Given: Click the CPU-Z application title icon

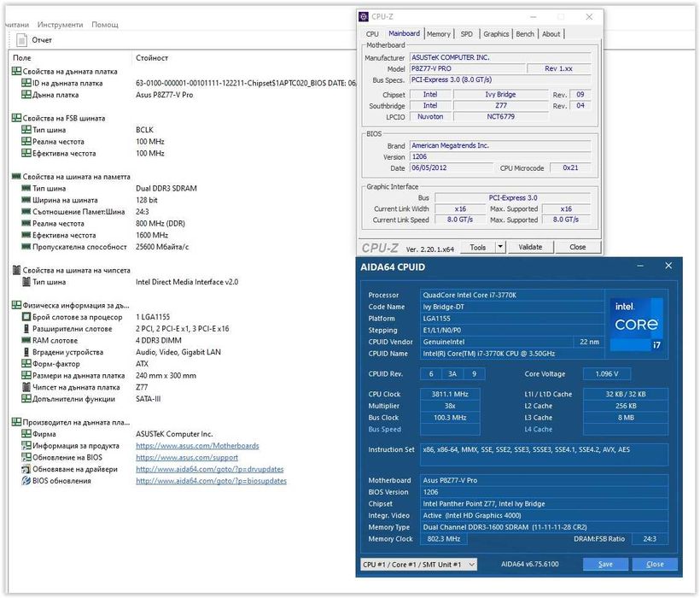Looking at the screenshot, I should point(364,16).
